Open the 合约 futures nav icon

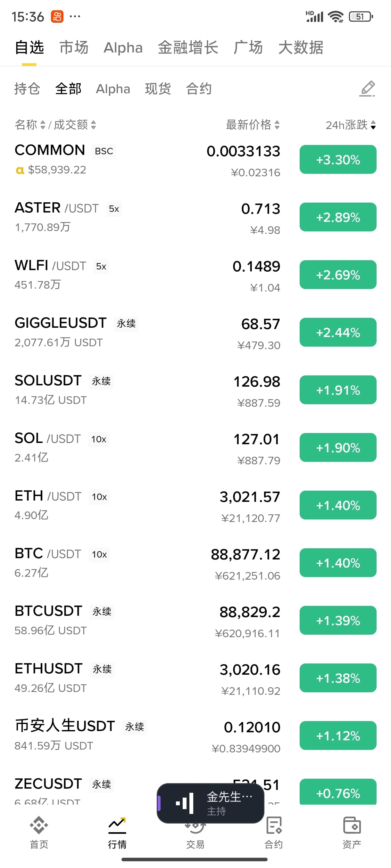pos(273,825)
